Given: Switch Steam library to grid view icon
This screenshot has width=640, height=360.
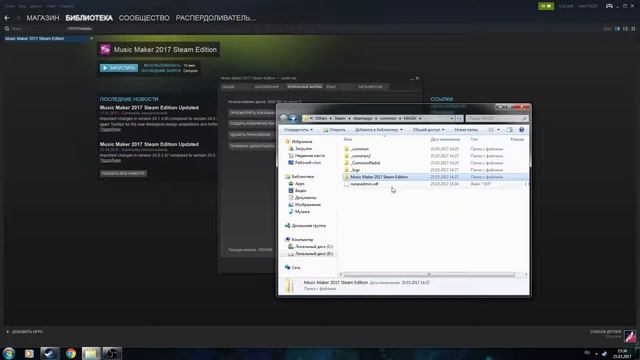Looking at the screenshot, I should tap(633, 29).
